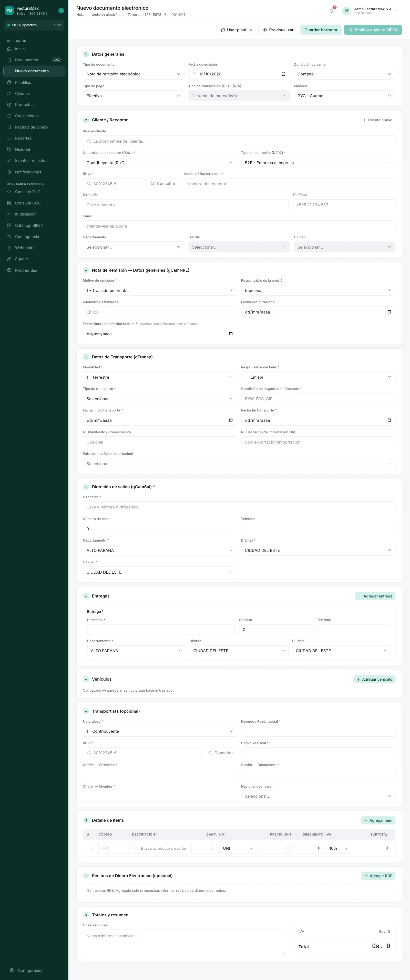Click the Catálogo SIFEN grid icon
This screenshot has width=410, height=980.
click(9, 226)
